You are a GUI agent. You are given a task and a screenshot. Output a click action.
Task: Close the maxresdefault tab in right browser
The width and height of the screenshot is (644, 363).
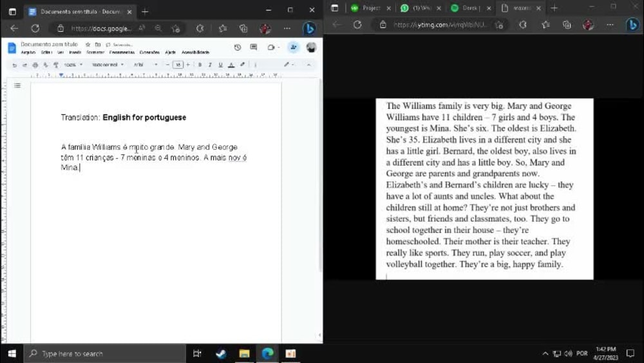pos(538,8)
